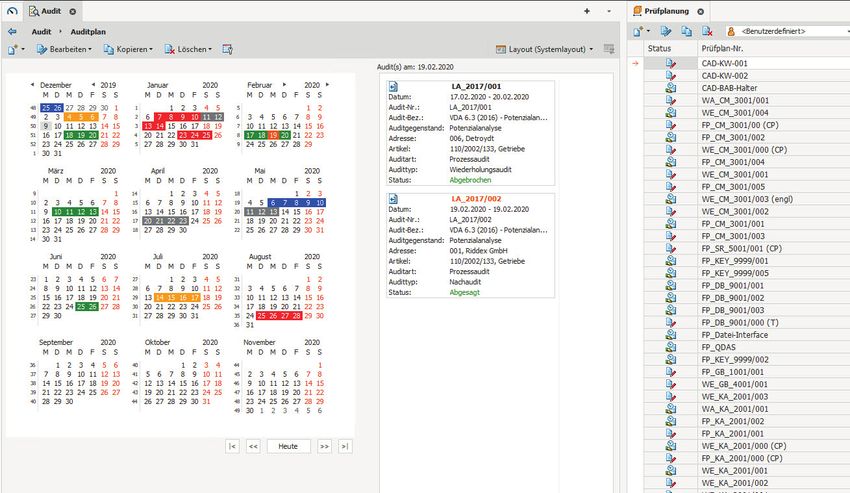
Task: Click the panel options icon right of Layout
Action: [x=607, y=49]
